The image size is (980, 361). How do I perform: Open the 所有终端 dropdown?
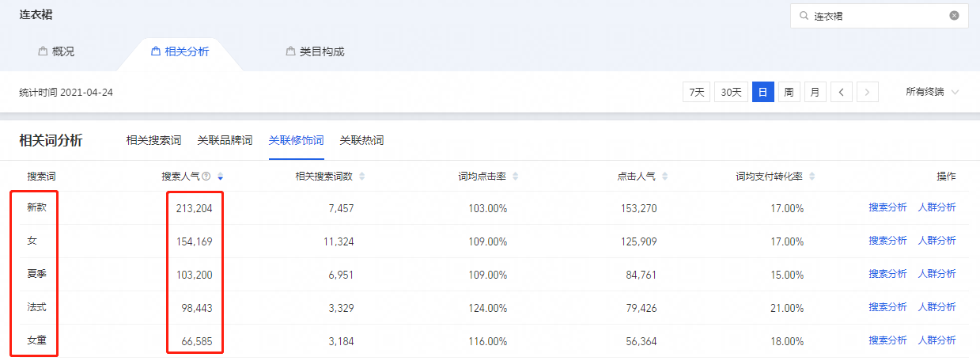[x=933, y=92]
